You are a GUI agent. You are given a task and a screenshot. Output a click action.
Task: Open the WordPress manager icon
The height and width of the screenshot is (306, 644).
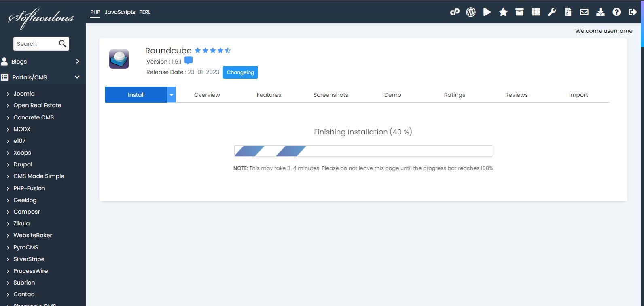click(x=471, y=12)
